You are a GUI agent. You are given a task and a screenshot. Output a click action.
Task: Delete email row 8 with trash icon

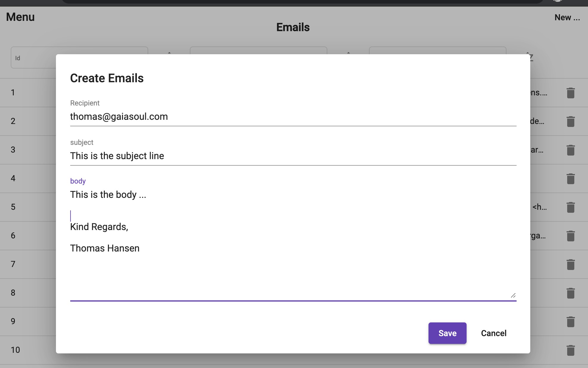(x=570, y=293)
